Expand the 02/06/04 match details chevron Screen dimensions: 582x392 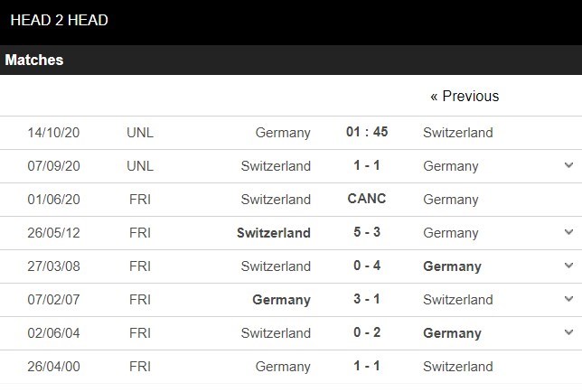tap(568, 332)
